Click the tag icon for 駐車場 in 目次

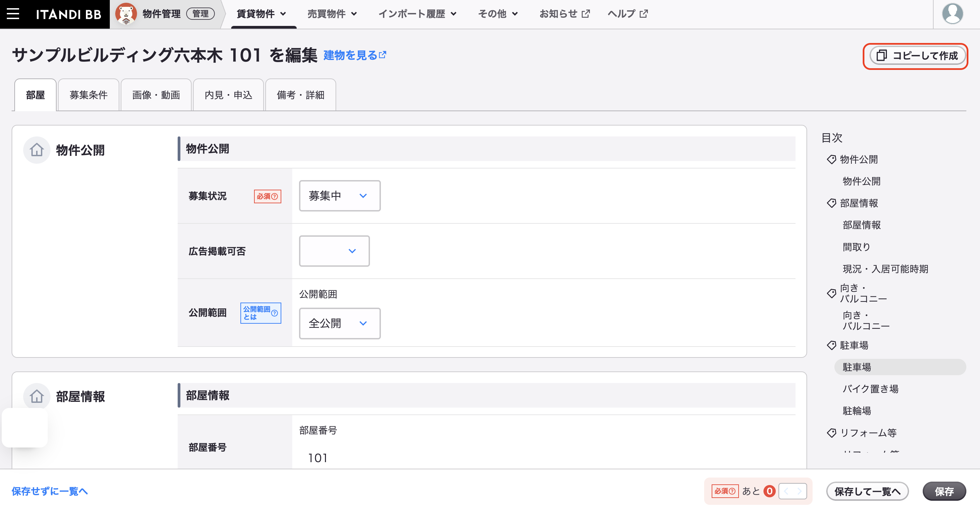pyautogui.click(x=831, y=345)
